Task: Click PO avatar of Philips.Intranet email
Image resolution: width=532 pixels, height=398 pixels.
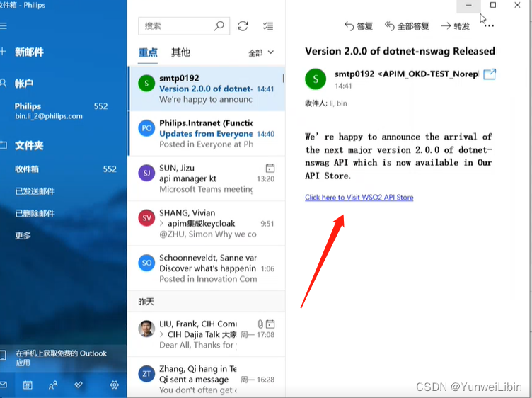Action: (x=146, y=128)
